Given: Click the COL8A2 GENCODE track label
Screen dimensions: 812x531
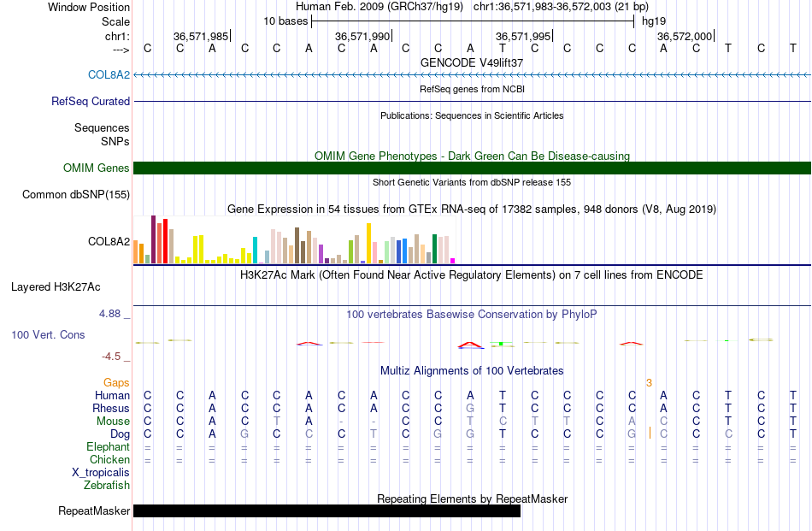Looking at the screenshot, I should tap(109, 74).
